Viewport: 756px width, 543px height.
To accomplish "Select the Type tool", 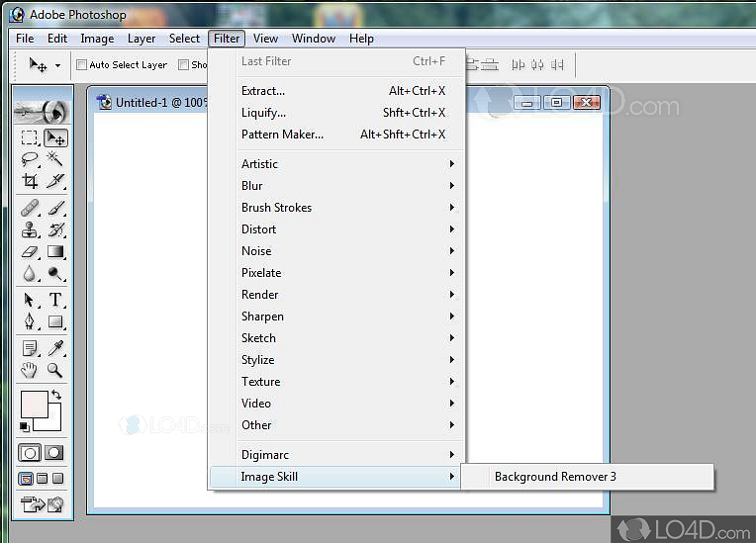I will (x=55, y=300).
